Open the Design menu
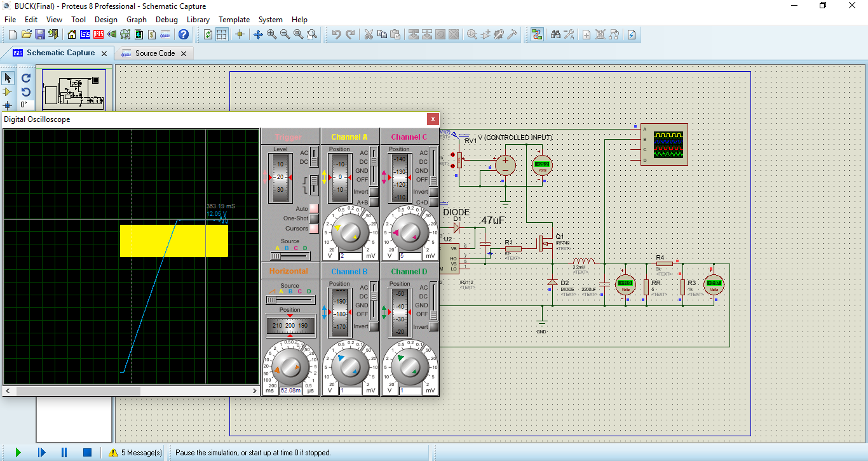The width and height of the screenshot is (868, 461). tap(106, 20)
